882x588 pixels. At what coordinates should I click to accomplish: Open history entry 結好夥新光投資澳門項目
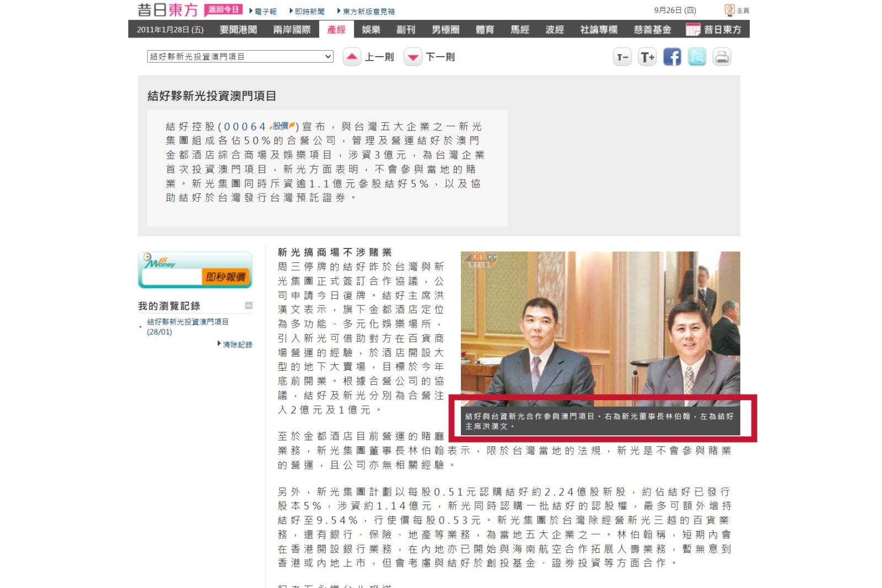(187, 327)
